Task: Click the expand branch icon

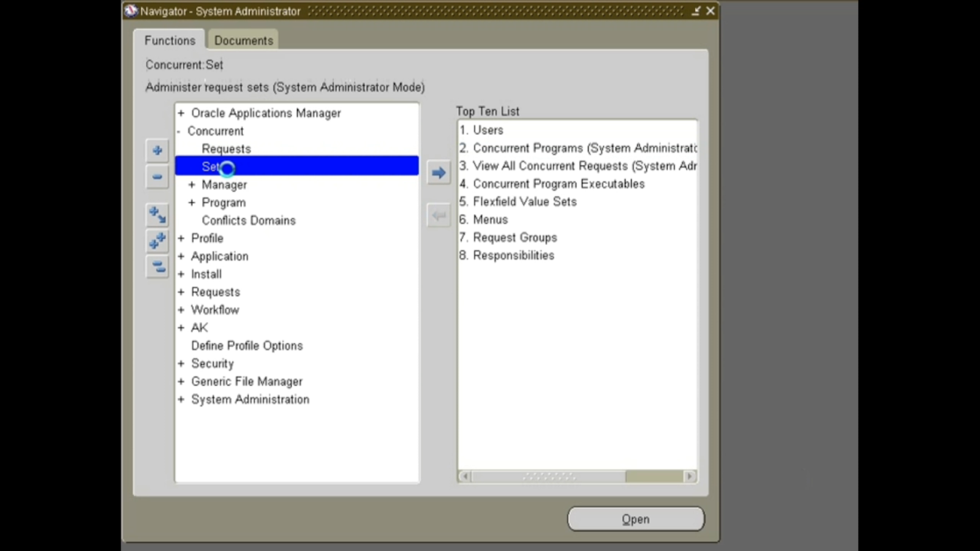Action: tap(157, 214)
